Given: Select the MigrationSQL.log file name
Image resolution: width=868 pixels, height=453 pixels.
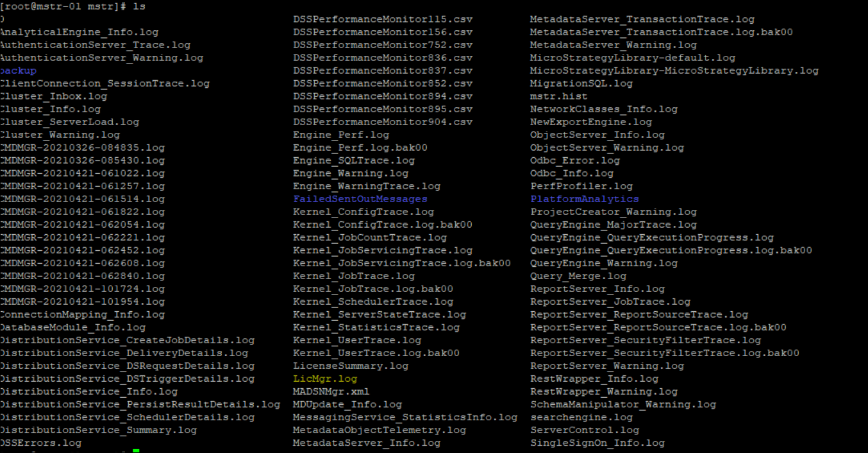Looking at the screenshot, I should 581,83.
